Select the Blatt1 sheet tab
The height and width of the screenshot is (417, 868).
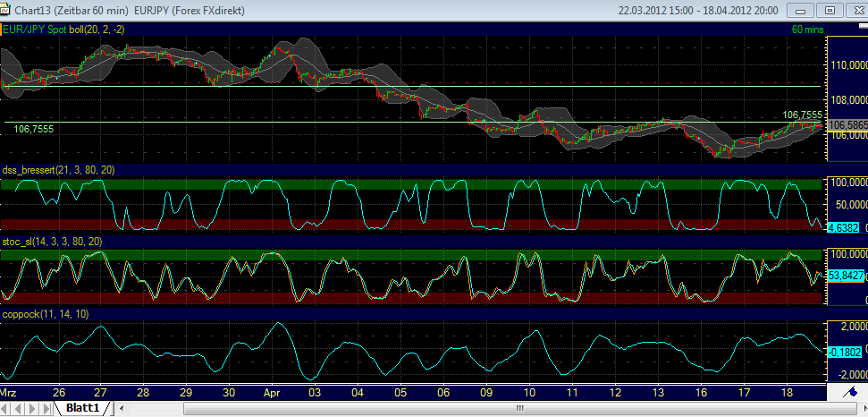[x=84, y=409]
